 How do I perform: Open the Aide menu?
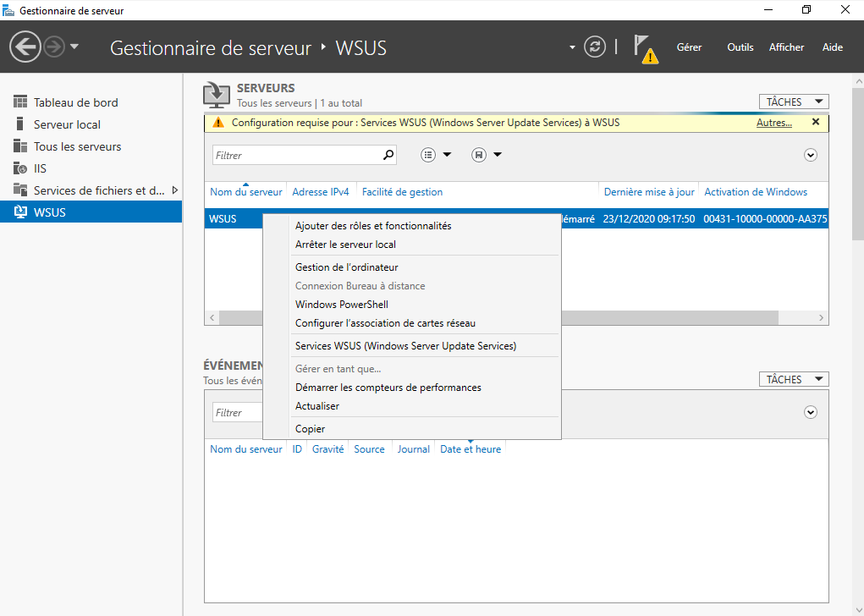coord(832,47)
